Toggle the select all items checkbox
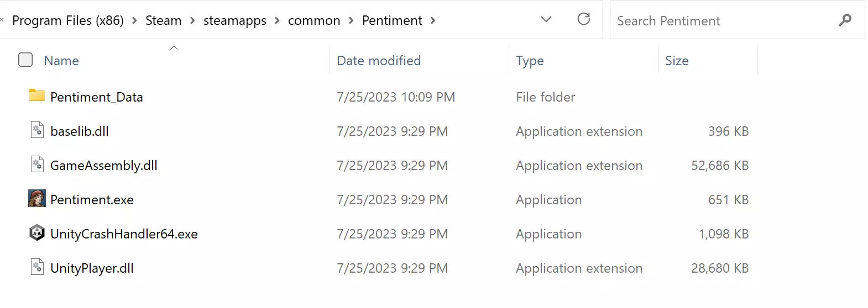The height and width of the screenshot is (308, 868). tap(25, 60)
